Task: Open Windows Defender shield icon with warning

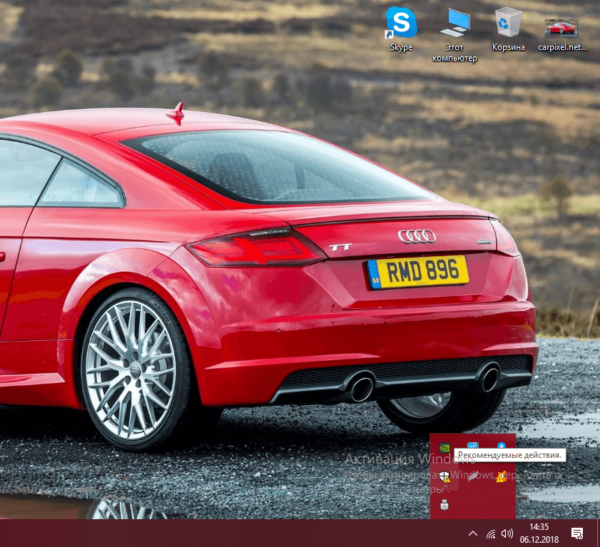Action: pos(444,477)
